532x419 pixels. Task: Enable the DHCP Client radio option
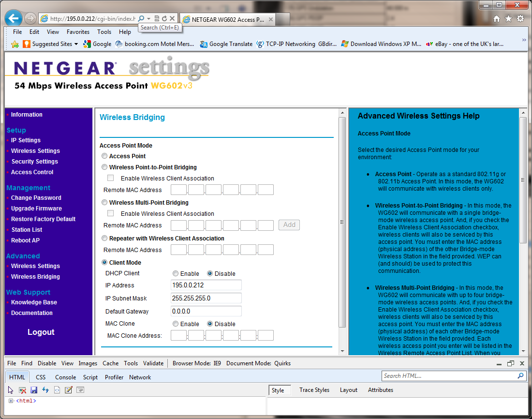click(x=176, y=274)
